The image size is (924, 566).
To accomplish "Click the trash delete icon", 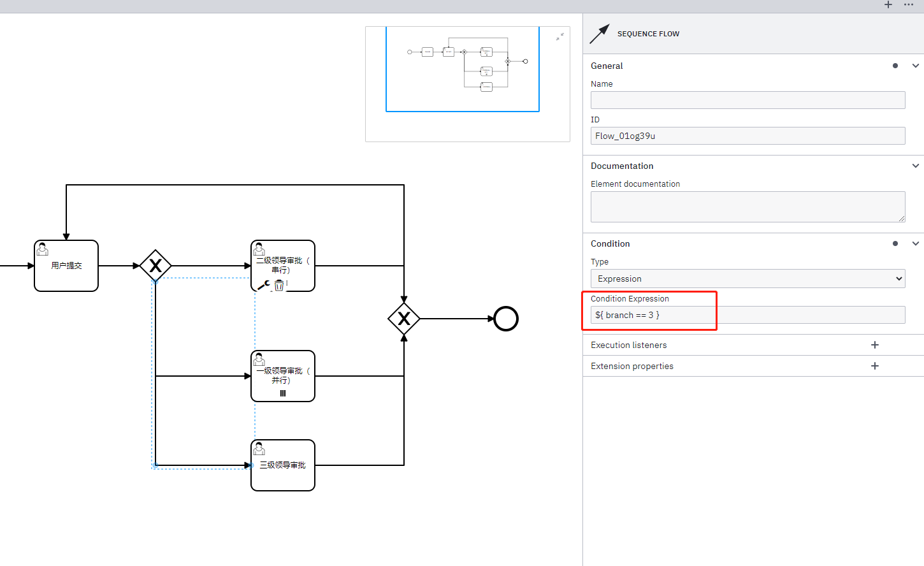I will click(x=279, y=286).
